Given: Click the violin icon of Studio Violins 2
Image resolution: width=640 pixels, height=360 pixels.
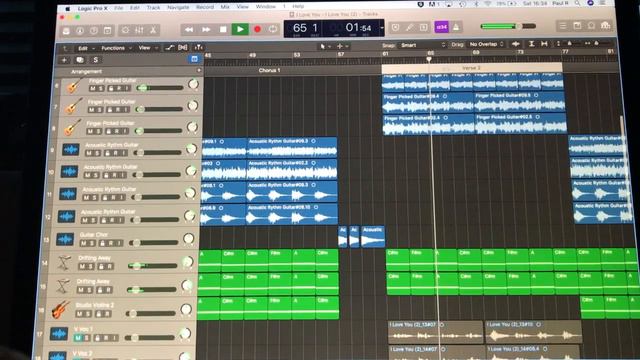Looking at the screenshot, I should tap(61, 309).
